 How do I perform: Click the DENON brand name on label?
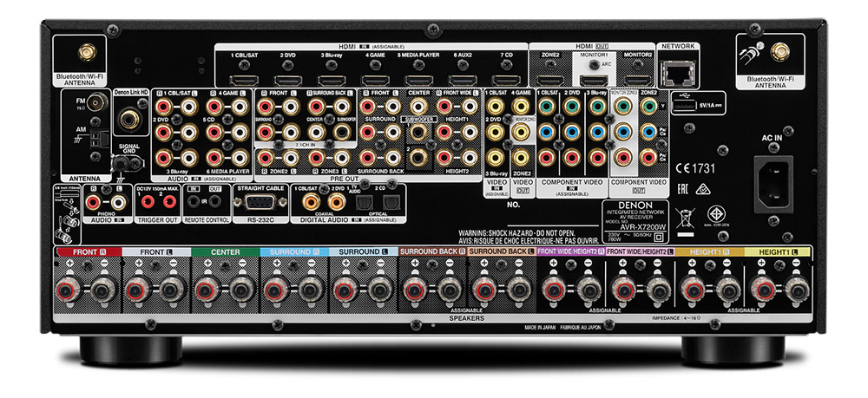636,206
